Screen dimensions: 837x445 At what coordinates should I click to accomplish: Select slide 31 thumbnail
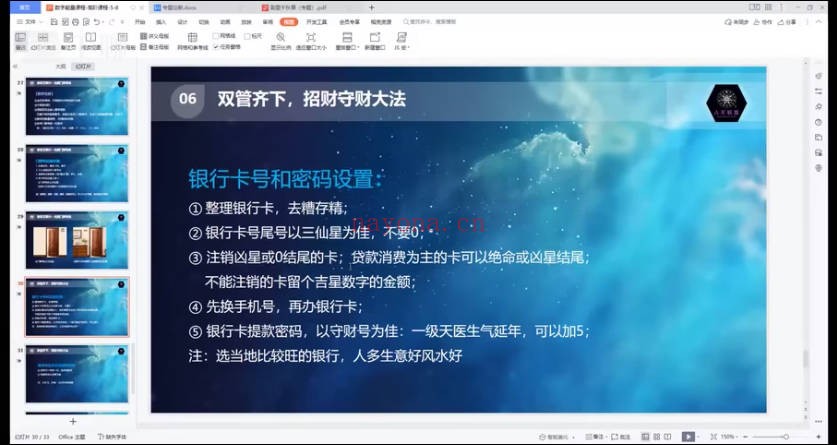77,374
